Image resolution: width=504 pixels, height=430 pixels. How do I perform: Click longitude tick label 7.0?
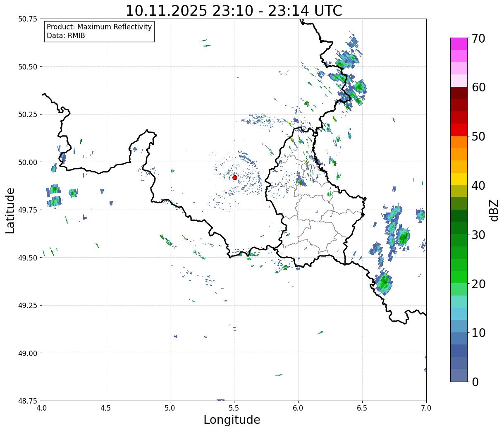(x=426, y=408)
